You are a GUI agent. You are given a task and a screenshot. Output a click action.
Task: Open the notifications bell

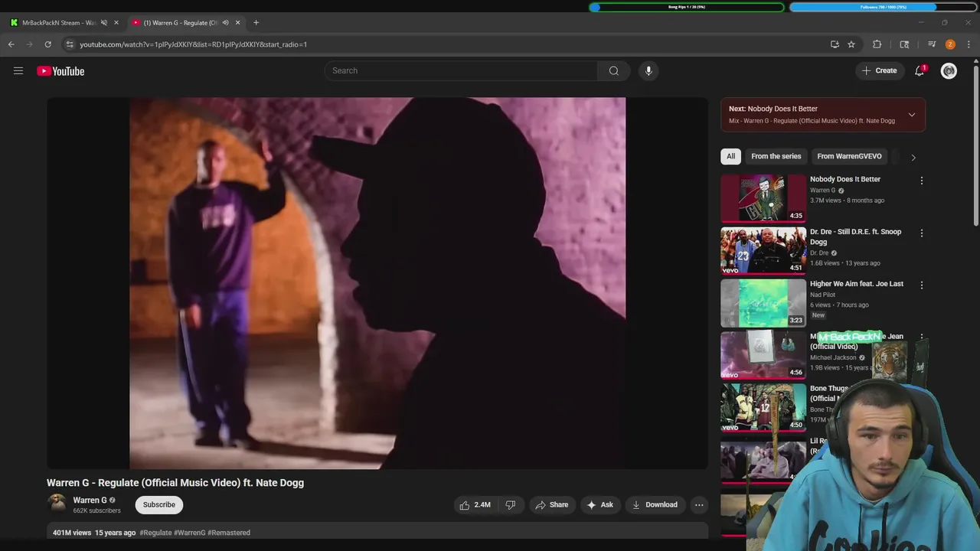click(920, 70)
